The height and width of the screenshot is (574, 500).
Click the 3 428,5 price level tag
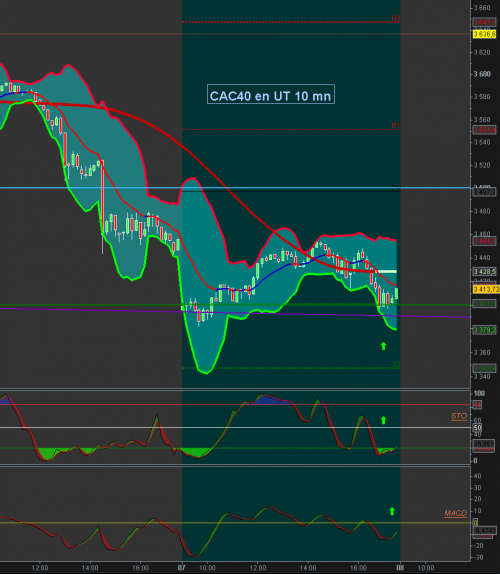(485, 272)
